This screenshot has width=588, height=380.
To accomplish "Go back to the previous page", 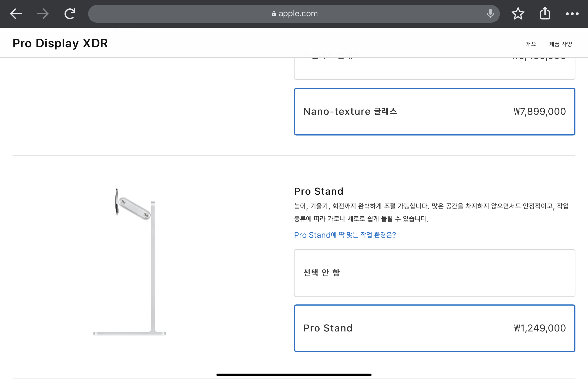I will coord(16,14).
